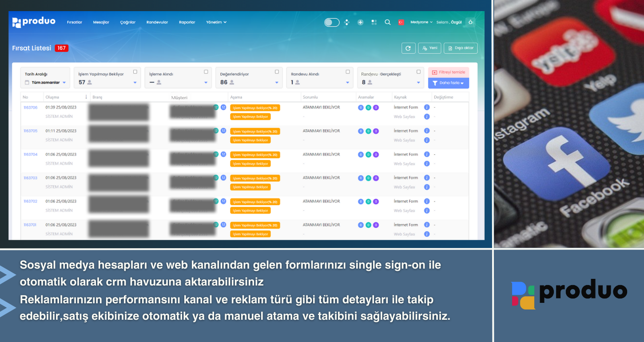Open the Raporlar menu item
The width and height of the screenshot is (644, 342).
click(x=187, y=22)
